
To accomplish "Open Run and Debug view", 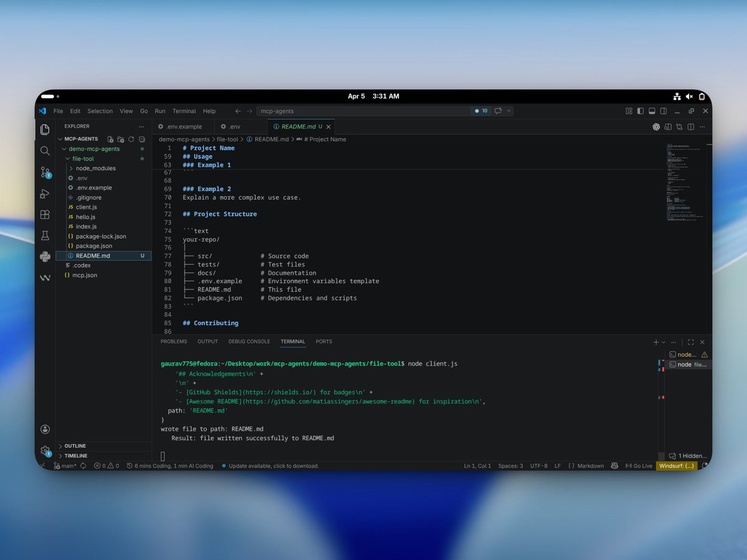I will click(45, 194).
